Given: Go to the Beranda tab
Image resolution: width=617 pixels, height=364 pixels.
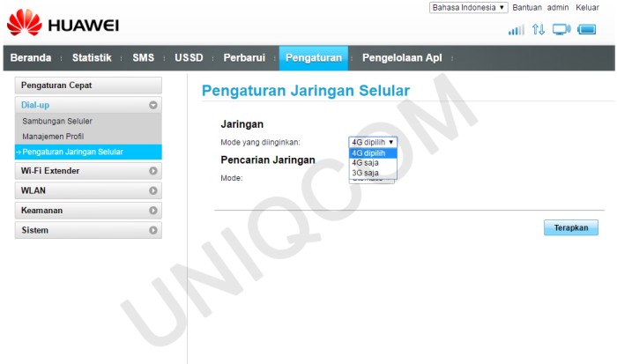Looking at the screenshot, I should pos(31,58).
